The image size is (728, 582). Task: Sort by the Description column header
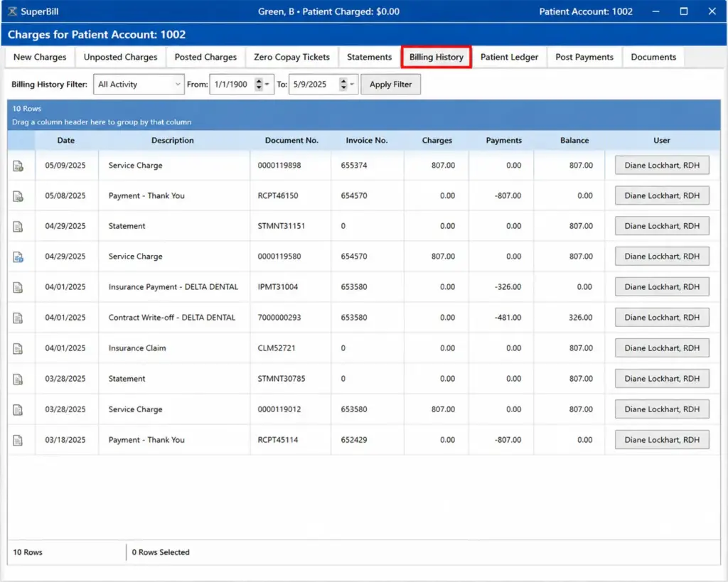click(x=173, y=140)
